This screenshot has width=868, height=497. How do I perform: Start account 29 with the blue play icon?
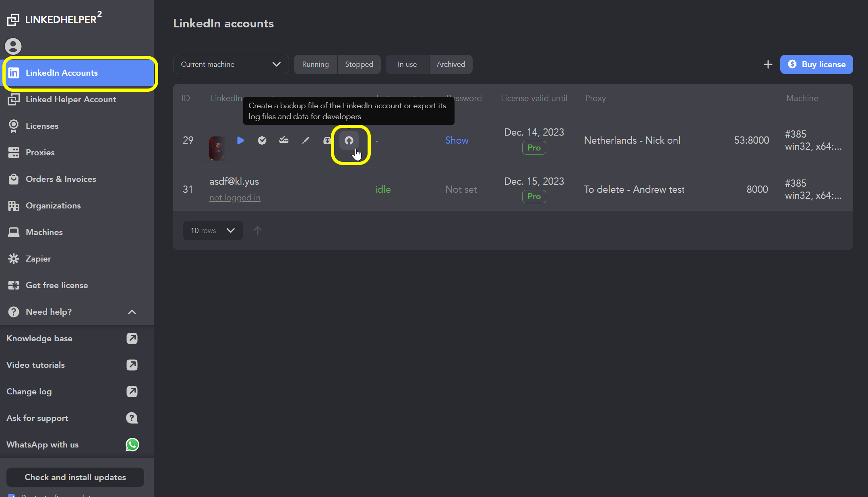240,140
